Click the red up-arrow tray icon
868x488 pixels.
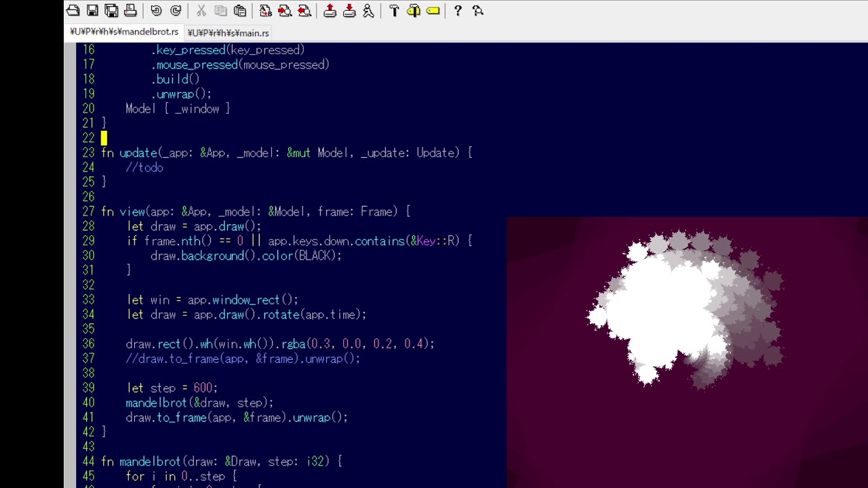pos(330,11)
